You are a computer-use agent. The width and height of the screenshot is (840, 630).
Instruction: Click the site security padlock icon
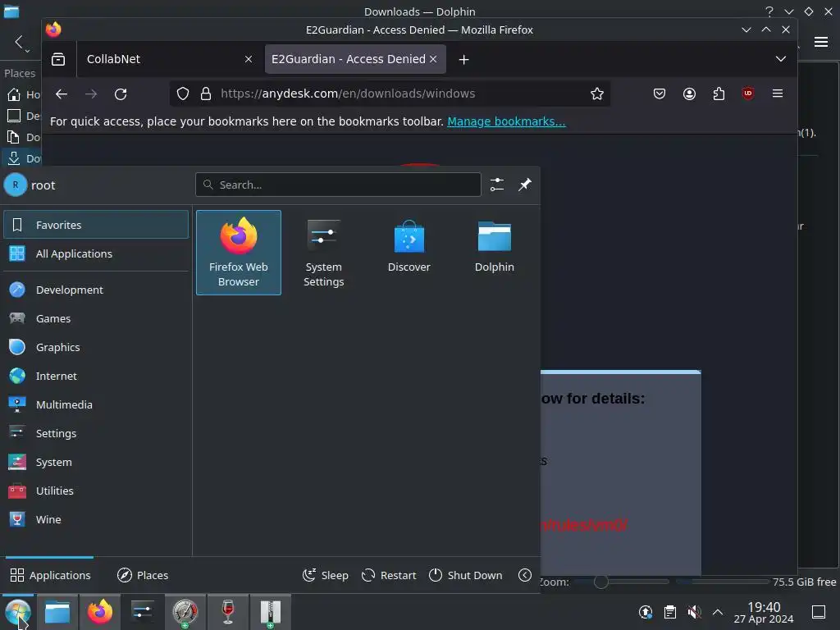point(206,94)
